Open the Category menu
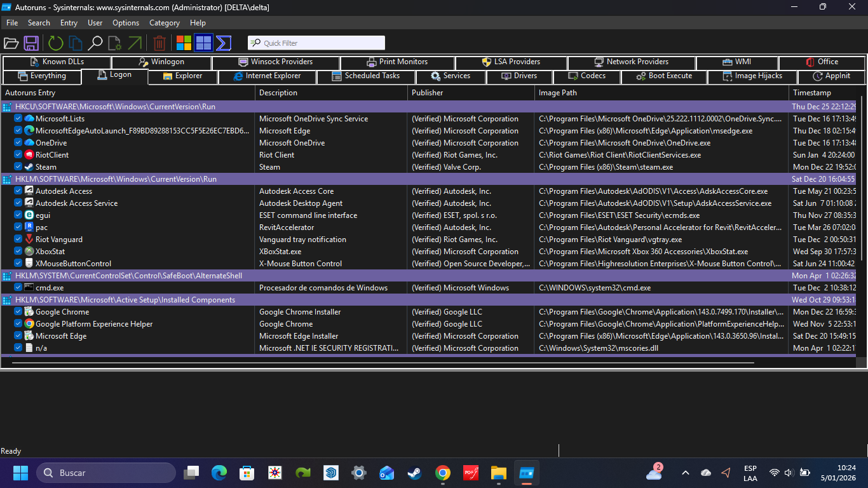The width and height of the screenshot is (868, 488). coord(165,23)
